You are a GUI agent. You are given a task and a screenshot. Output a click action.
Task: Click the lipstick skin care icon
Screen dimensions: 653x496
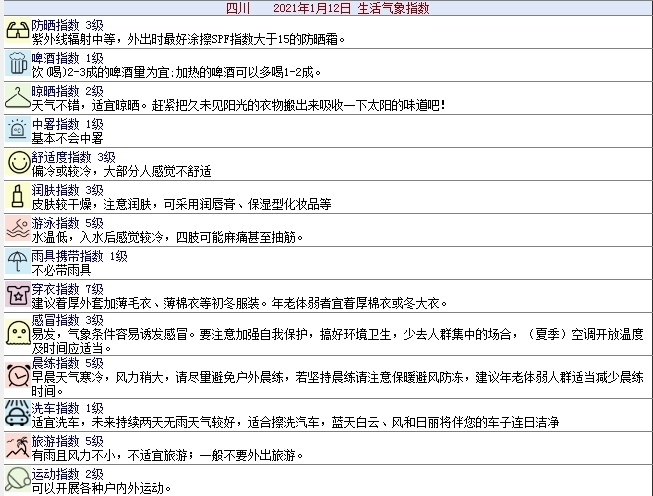(x=16, y=196)
